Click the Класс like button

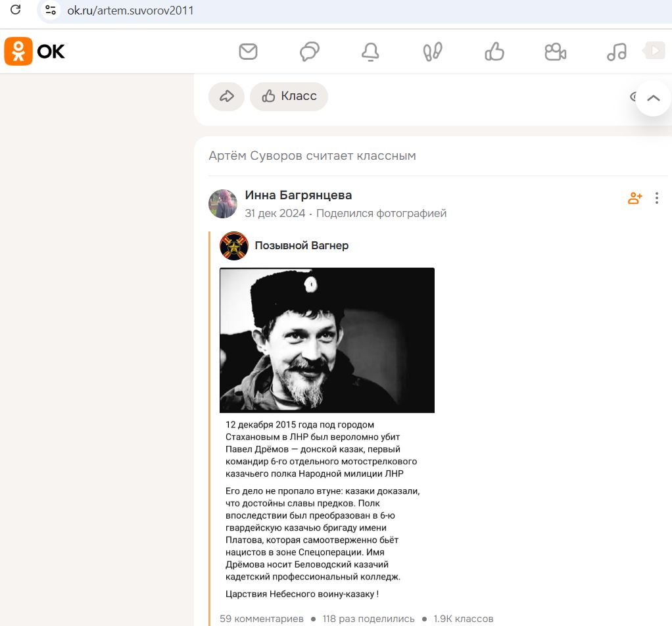point(289,97)
